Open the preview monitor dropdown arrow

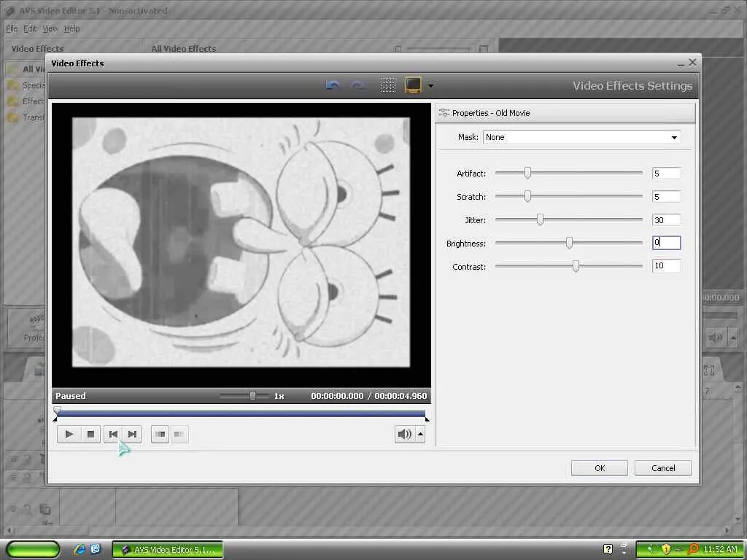click(430, 86)
